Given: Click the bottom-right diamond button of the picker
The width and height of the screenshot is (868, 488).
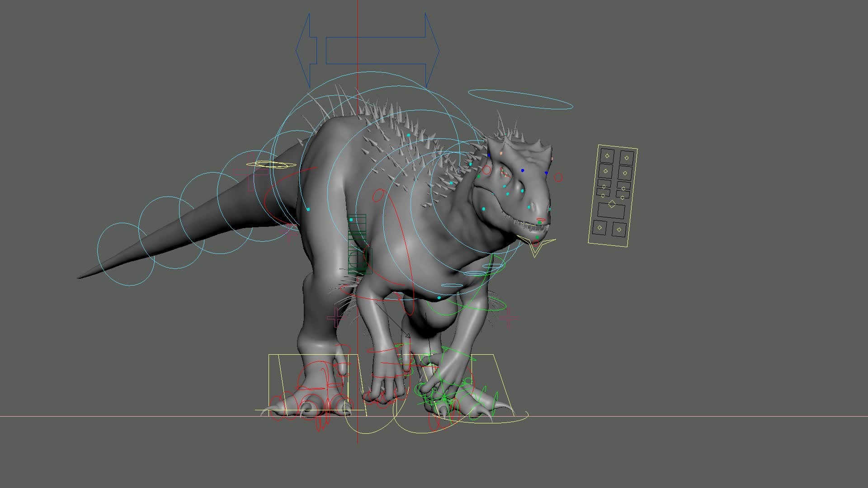Looking at the screenshot, I should 619,230.
